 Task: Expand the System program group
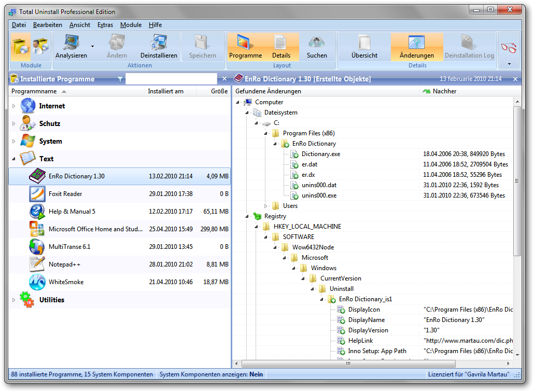[13, 142]
